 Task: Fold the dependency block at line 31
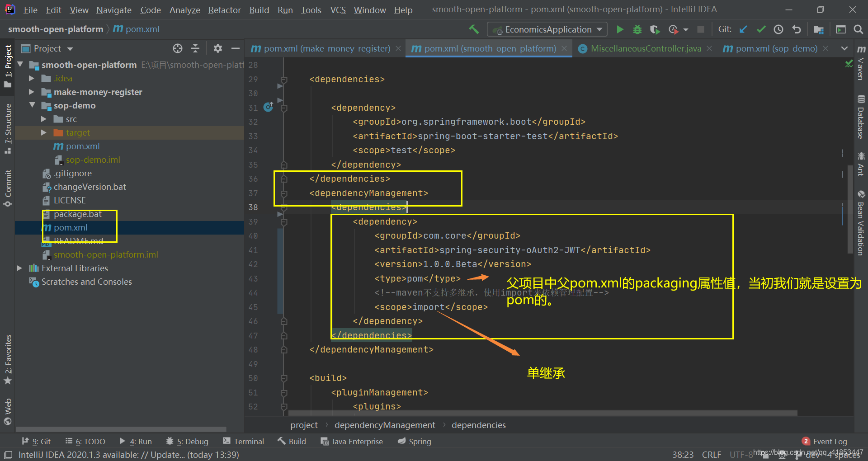tap(284, 108)
